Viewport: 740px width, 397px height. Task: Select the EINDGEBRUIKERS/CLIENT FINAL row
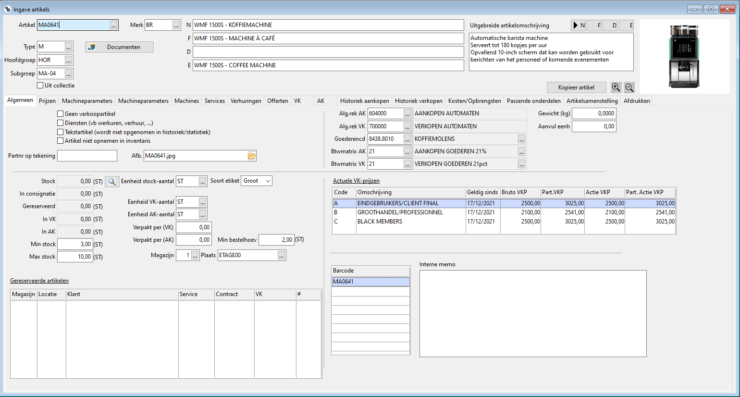[x=504, y=203]
